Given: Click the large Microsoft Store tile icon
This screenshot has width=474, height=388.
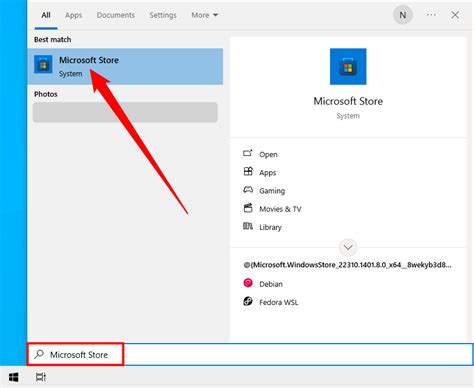Looking at the screenshot, I should coord(348,67).
